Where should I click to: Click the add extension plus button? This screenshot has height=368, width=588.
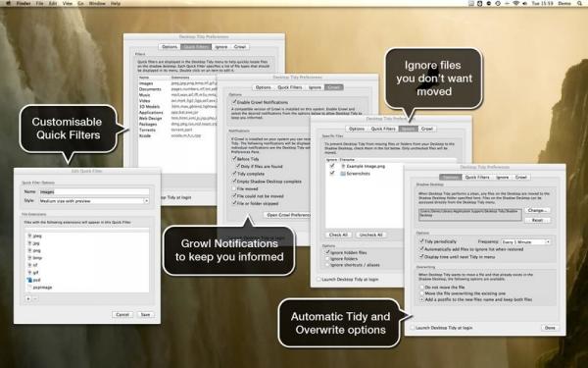pyautogui.click(x=28, y=299)
